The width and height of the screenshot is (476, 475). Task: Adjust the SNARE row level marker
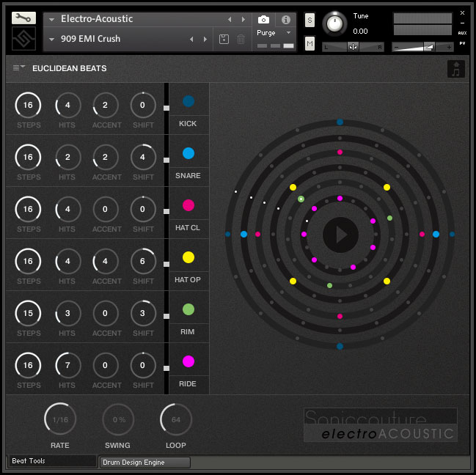tap(166, 160)
